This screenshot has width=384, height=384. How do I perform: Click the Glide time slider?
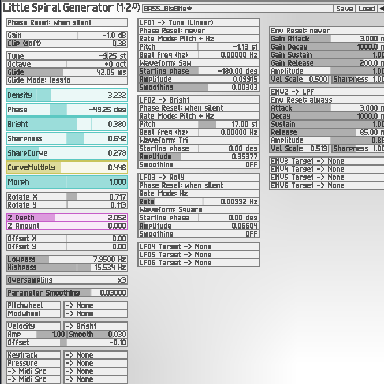coord(67,72)
